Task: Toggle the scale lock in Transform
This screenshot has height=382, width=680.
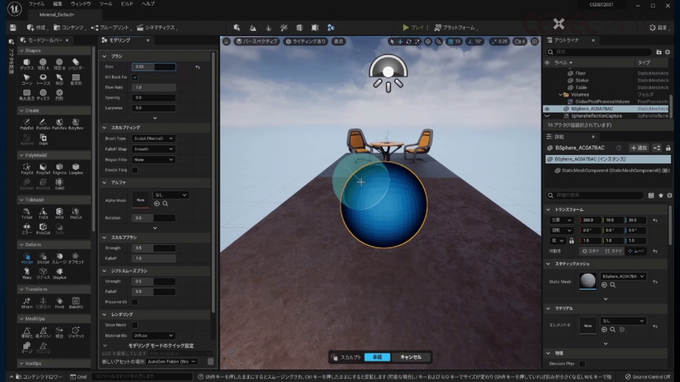Action: tap(572, 241)
